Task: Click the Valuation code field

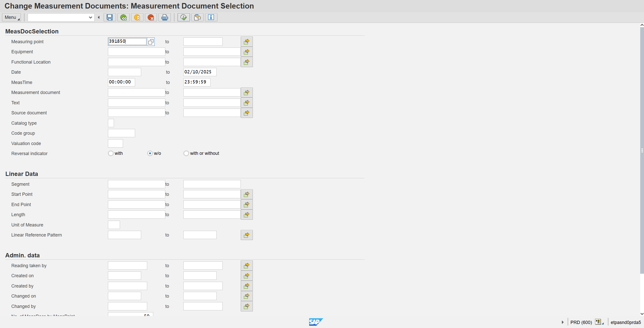Action: pos(115,144)
